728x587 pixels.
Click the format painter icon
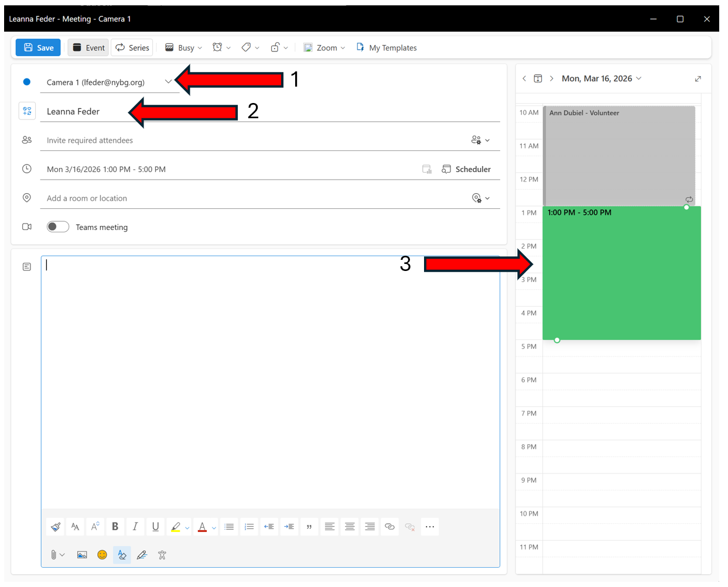tap(56, 527)
